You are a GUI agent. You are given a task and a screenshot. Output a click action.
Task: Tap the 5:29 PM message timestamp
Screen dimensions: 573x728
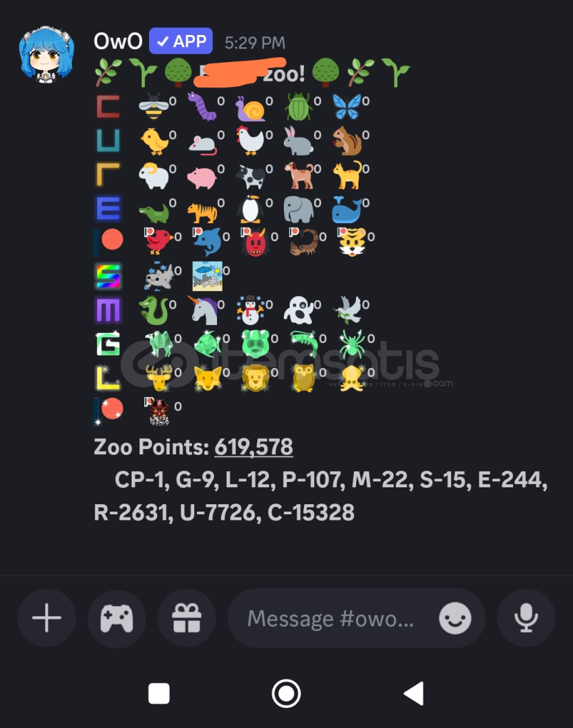[255, 42]
